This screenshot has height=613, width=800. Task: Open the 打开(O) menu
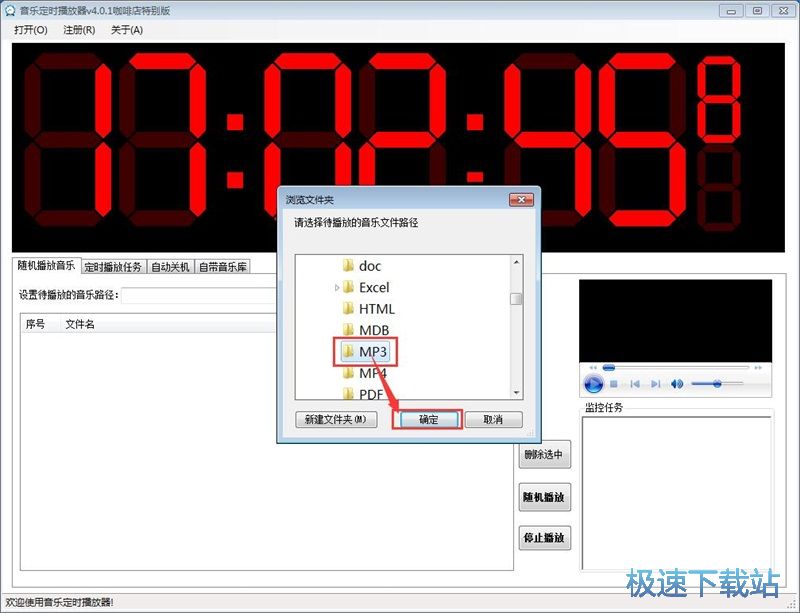coord(27,30)
